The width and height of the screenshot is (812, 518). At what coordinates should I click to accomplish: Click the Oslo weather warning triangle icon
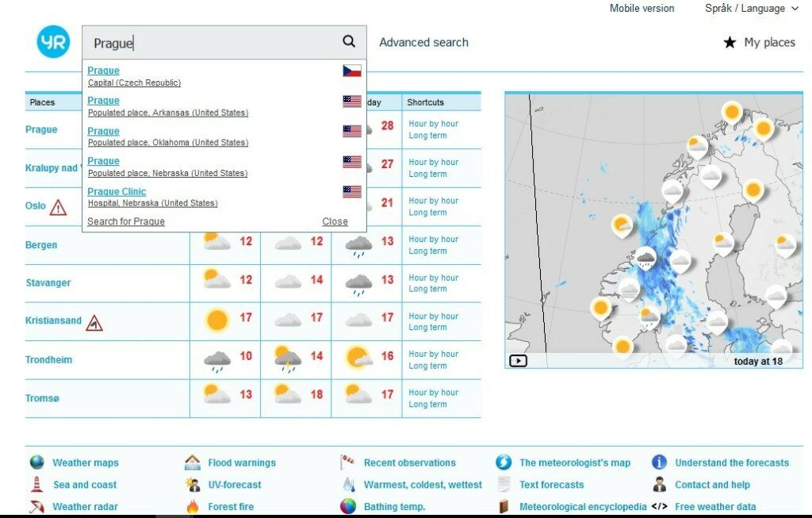pyautogui.click(x=58, y=208)
